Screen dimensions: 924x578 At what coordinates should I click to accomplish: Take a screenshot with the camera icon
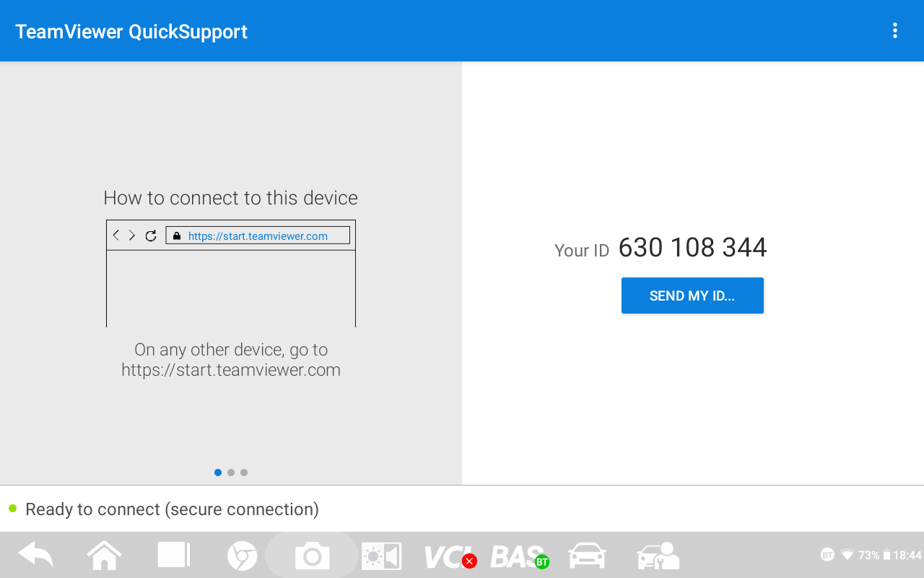(312, 556)
